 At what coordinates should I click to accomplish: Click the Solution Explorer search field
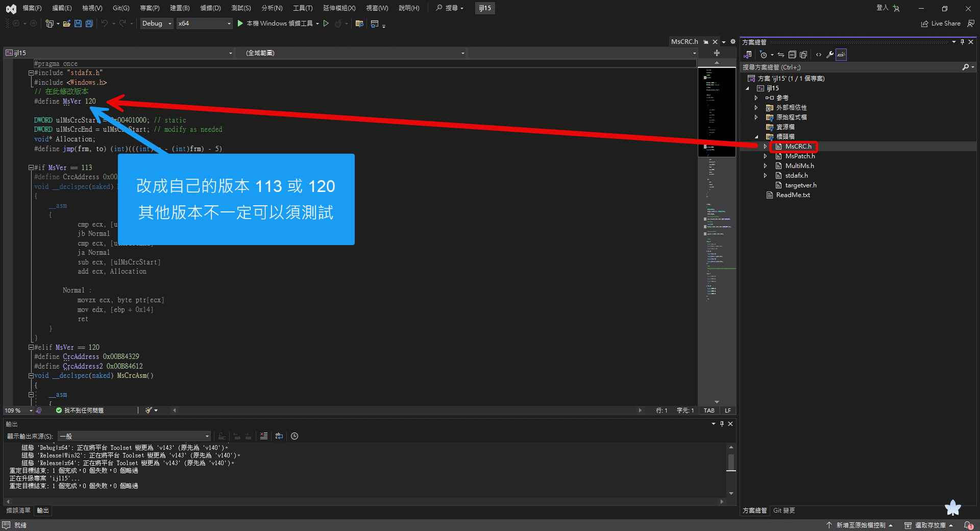(x=852, y=67)
